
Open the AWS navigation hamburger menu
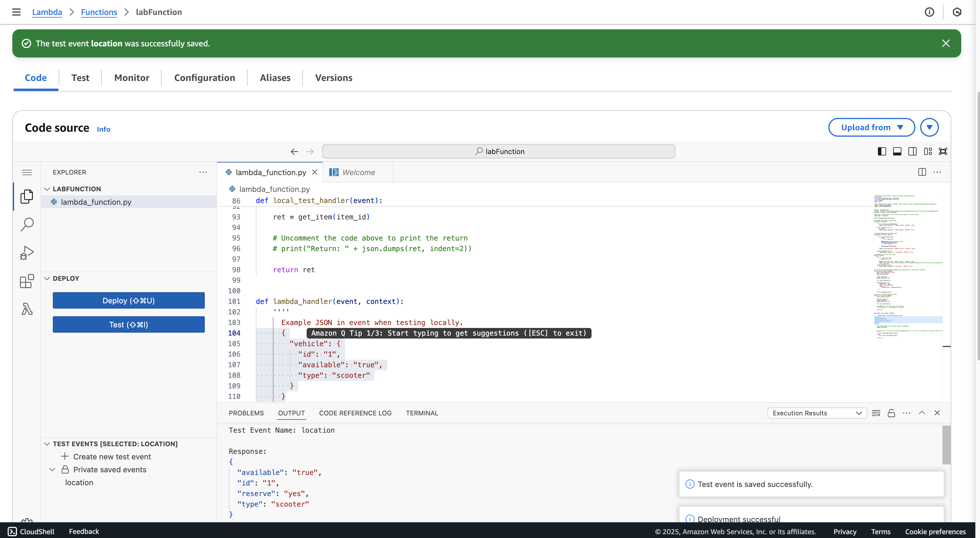coord(16,12)
